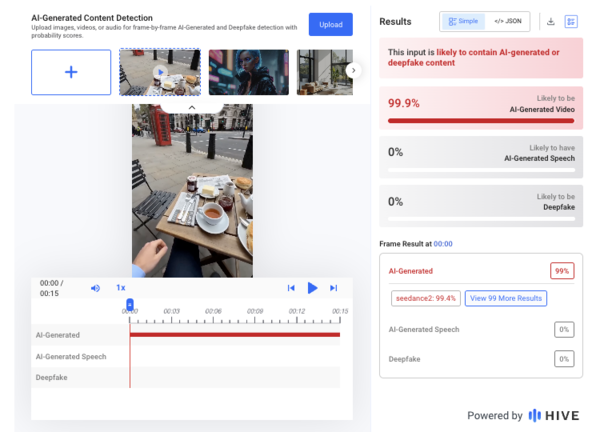Show more samples with the right arrow
This screenshot has height=432, width=600.
click(x=354, y=70)
